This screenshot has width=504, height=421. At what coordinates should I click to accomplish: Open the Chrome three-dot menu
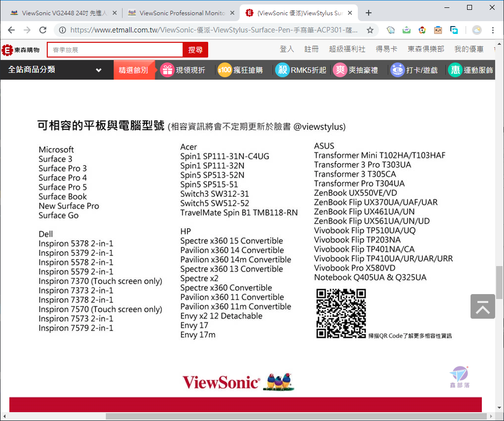click(x=492, y=30)
